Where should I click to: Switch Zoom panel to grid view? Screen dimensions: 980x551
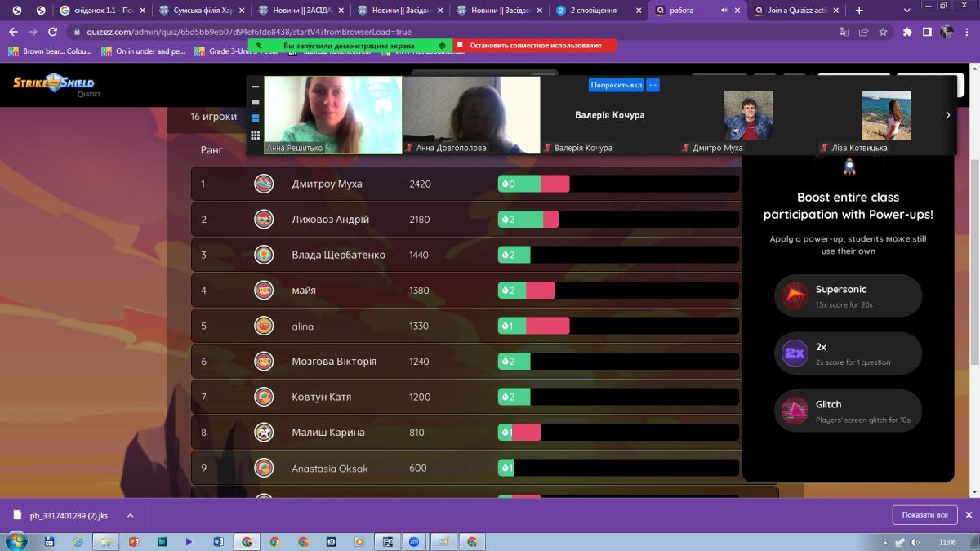[x=256, y=136]
